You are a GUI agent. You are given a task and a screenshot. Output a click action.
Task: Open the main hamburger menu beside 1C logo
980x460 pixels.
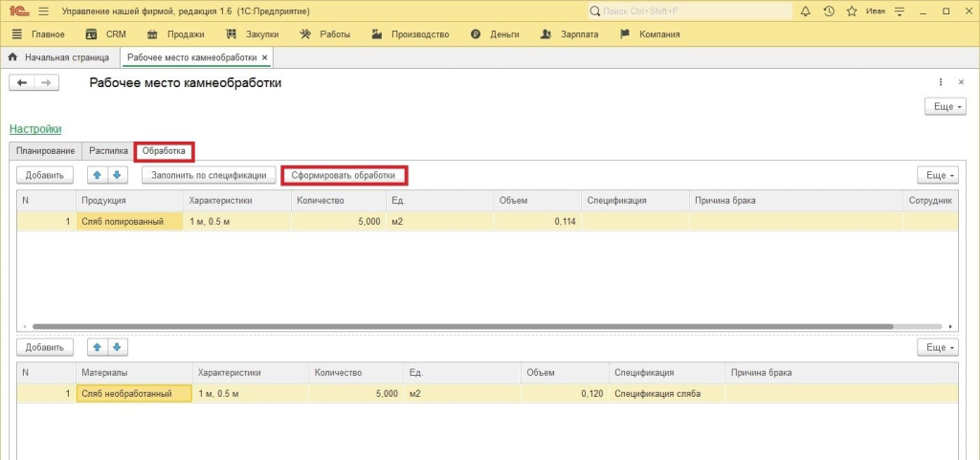(43, 11)
